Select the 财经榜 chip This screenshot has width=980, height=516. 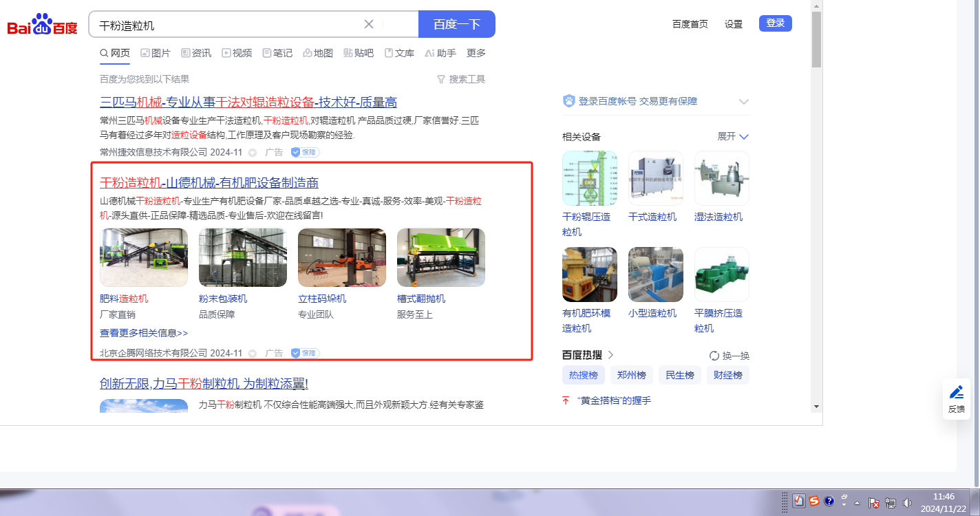pos(728,375)
